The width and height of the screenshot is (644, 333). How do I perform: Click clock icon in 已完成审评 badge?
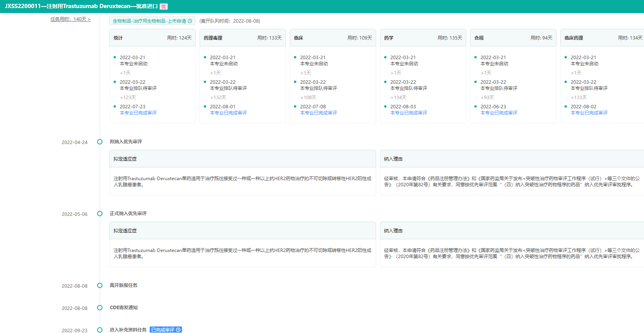[x=178, y=330]
